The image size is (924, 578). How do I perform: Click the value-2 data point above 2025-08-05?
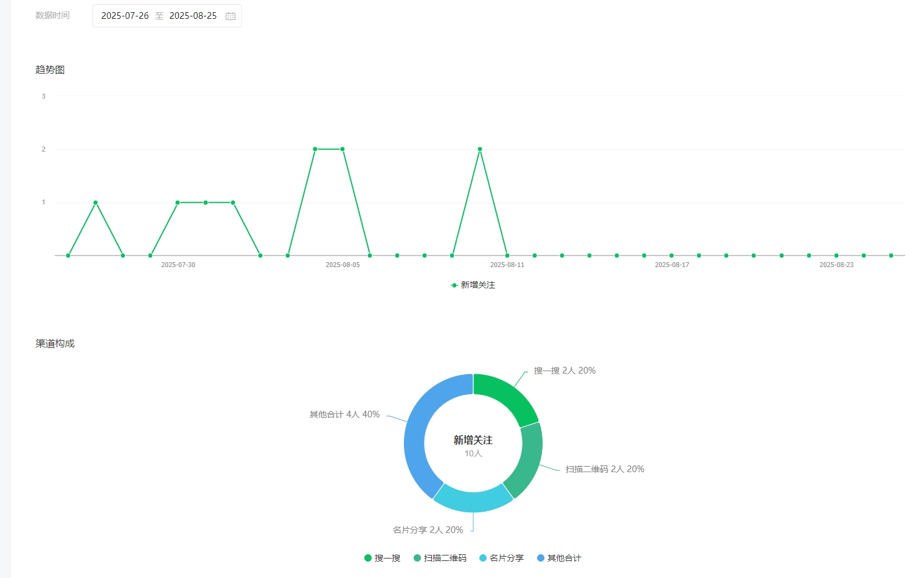(342, 149)
